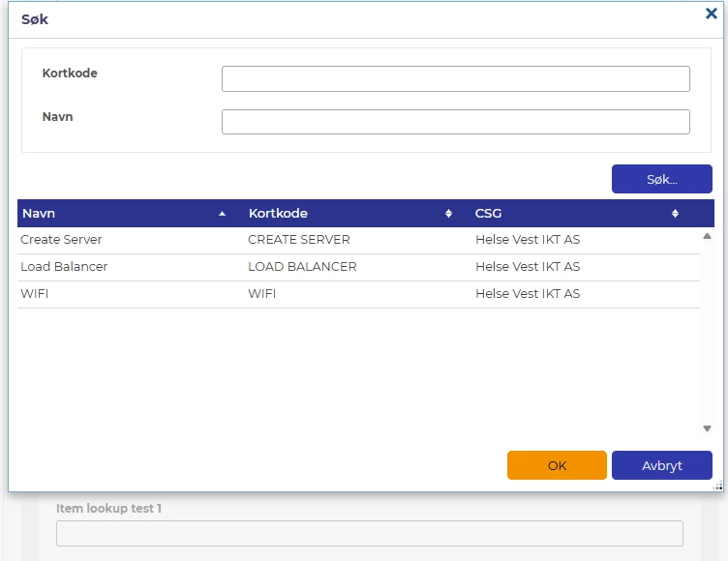The height and width of the screenshot is (561, 728).
Task: Click the dialog resize grip corner
Action: point(717,486)
